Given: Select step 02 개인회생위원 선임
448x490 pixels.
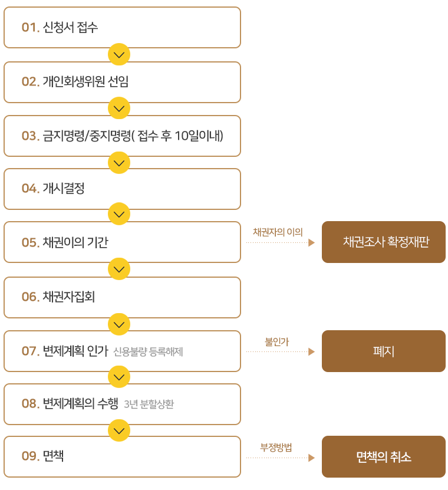Looking at the screenshot, I should [x=122, y=82].
